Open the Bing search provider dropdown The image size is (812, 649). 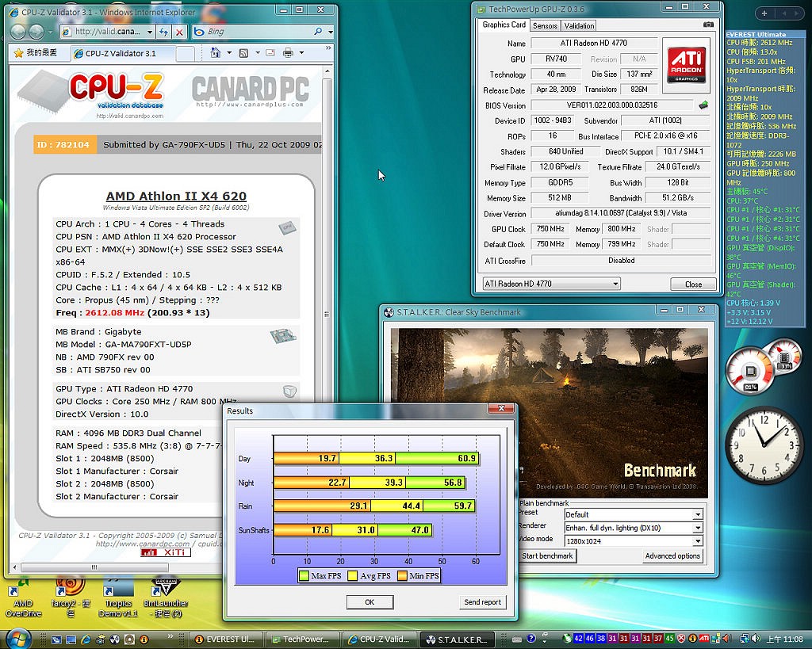click(331, 32)
